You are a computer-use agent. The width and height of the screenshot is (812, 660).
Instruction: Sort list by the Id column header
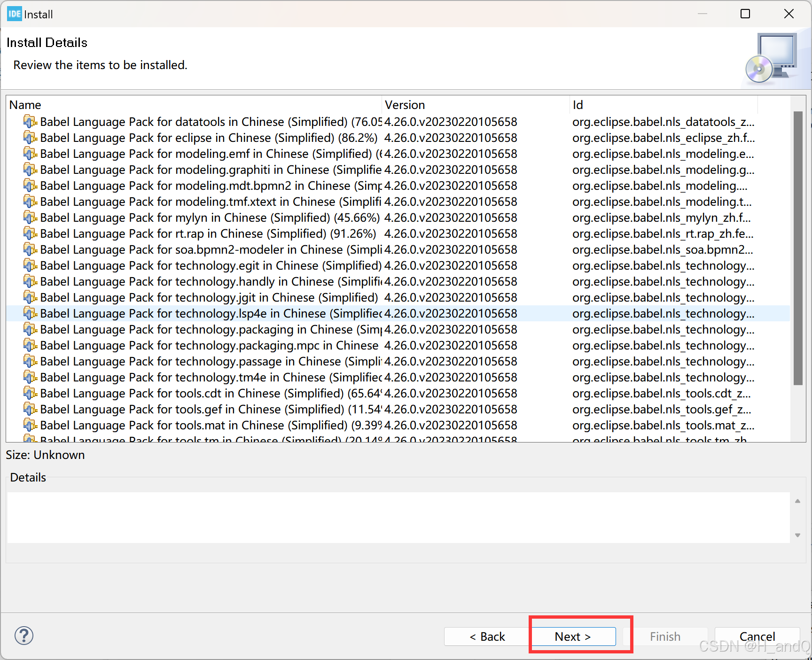click(x=664, y=105)
